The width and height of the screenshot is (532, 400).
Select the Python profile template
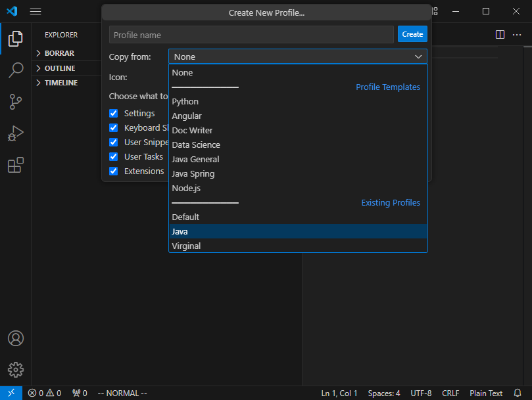pos(298,101)
